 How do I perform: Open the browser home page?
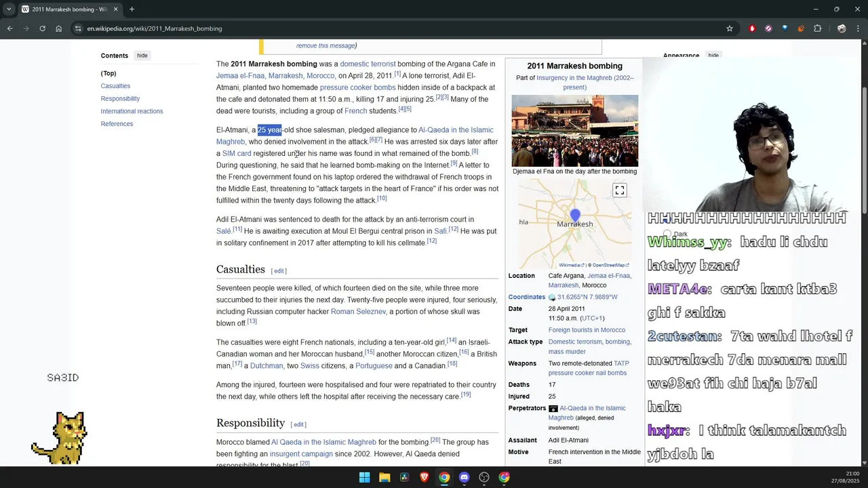pos(59,28)
